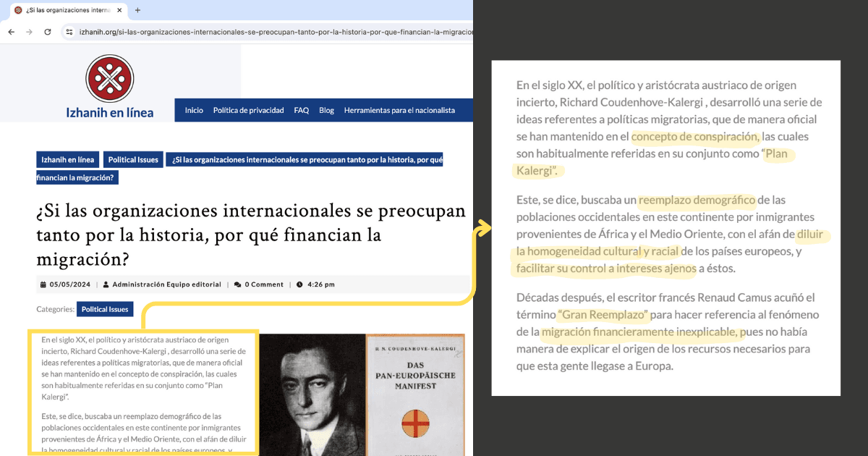Open the Inicio menu item
This screenshot has width=868, height=456.
click(x=194, y=110)
